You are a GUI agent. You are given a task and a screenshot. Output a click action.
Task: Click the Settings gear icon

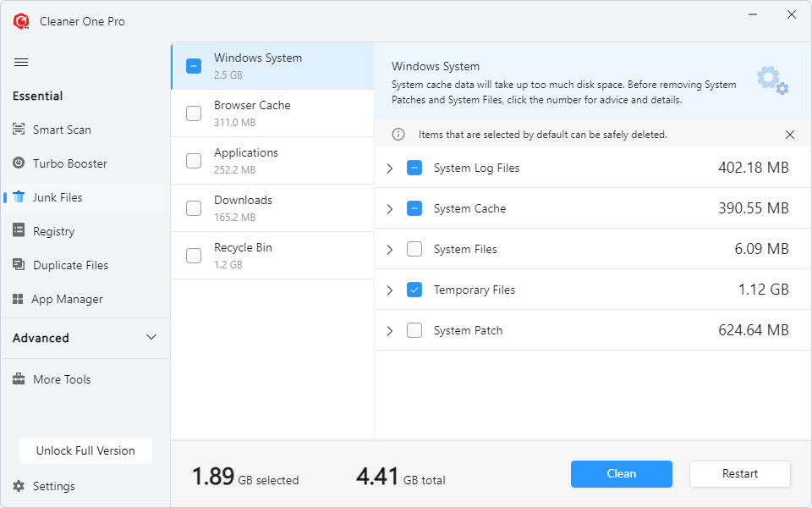click(19, 486)
